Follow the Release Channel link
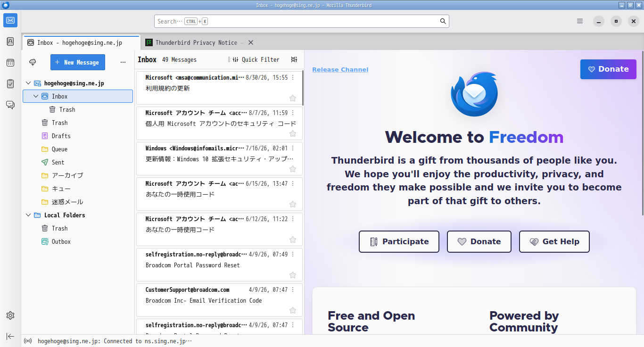 point(340,69)
